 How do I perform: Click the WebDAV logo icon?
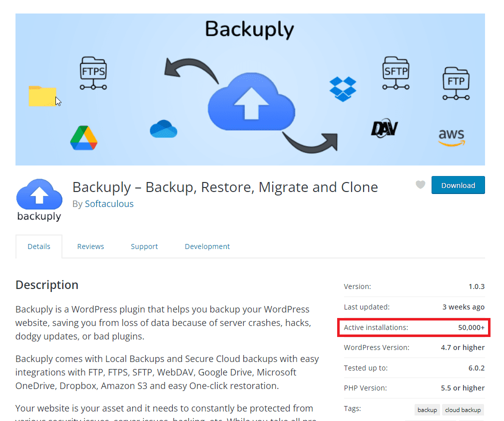click(x=384, y=128)
